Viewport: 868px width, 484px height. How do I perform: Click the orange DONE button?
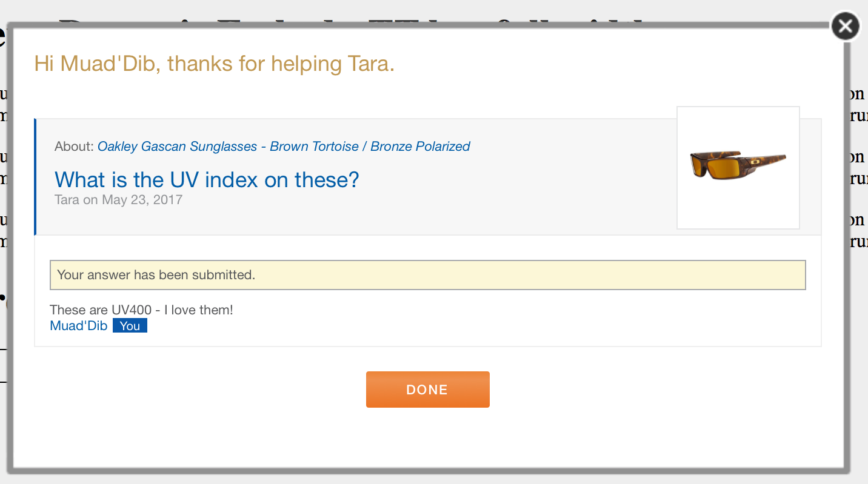point(427,390)
